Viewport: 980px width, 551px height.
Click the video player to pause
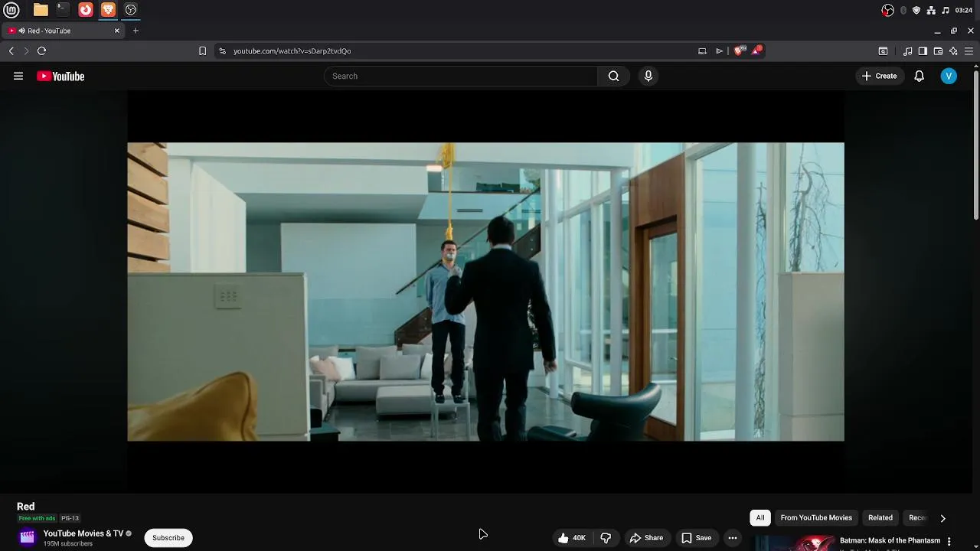(x=485, y=292)
